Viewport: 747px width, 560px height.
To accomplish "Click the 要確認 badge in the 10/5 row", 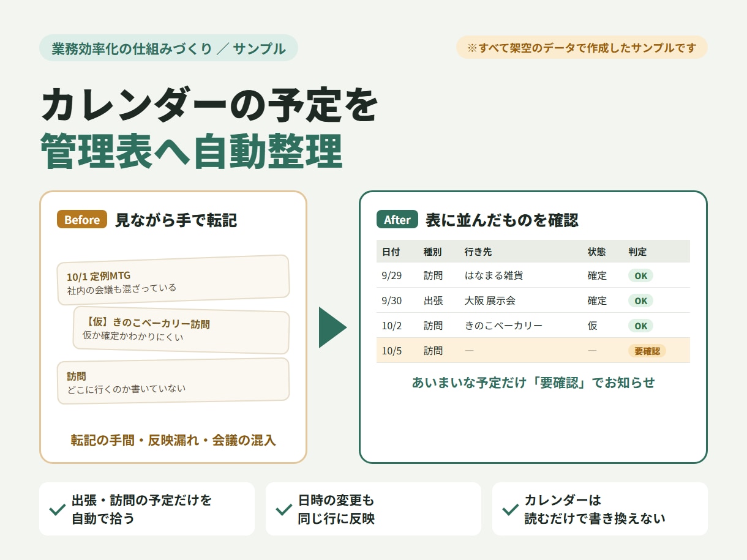I will [647, 351].
